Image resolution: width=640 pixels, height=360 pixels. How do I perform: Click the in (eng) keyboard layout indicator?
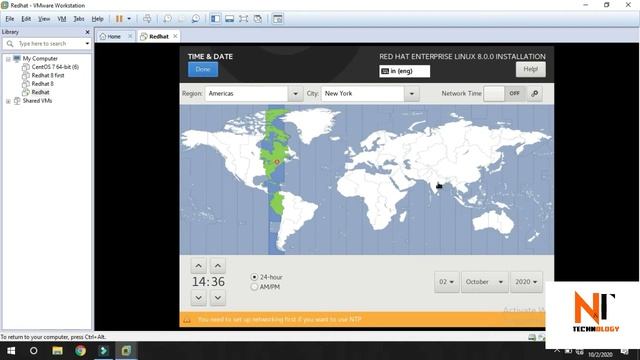(x=404, y=71)
